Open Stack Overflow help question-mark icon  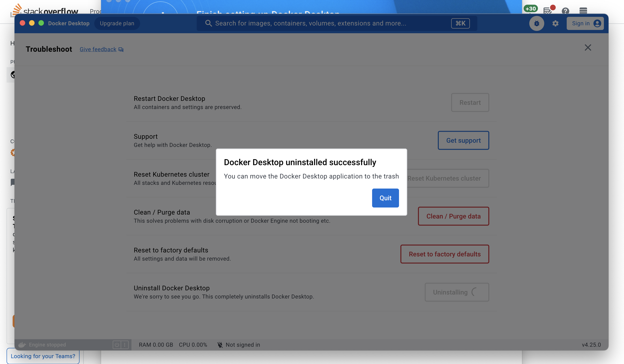[565, 11]
